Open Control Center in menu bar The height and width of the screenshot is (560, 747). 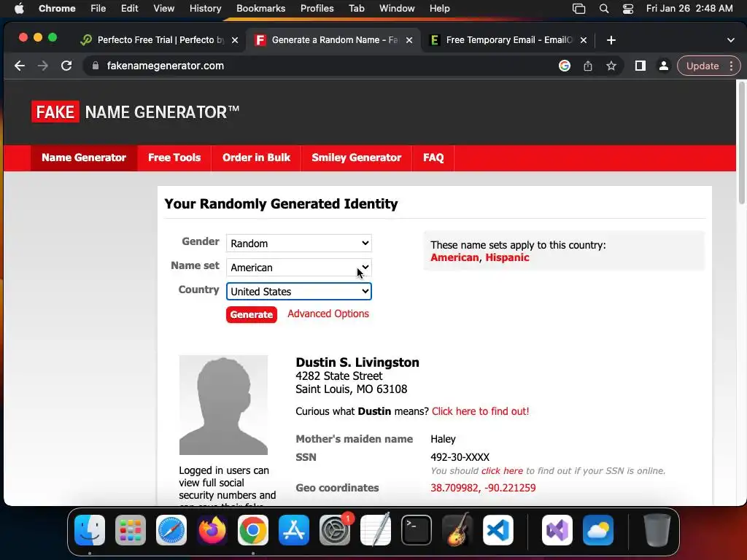[x=628, y=9]
